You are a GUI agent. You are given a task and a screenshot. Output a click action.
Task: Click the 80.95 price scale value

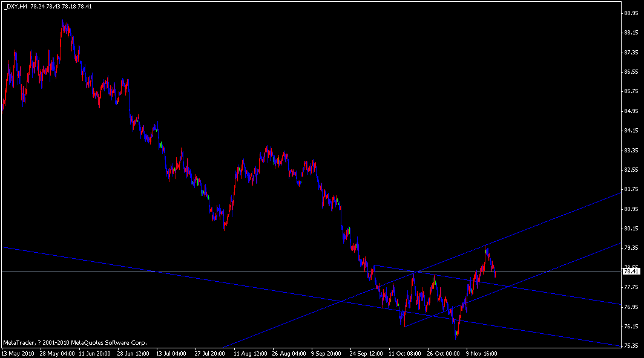point(631,209)
